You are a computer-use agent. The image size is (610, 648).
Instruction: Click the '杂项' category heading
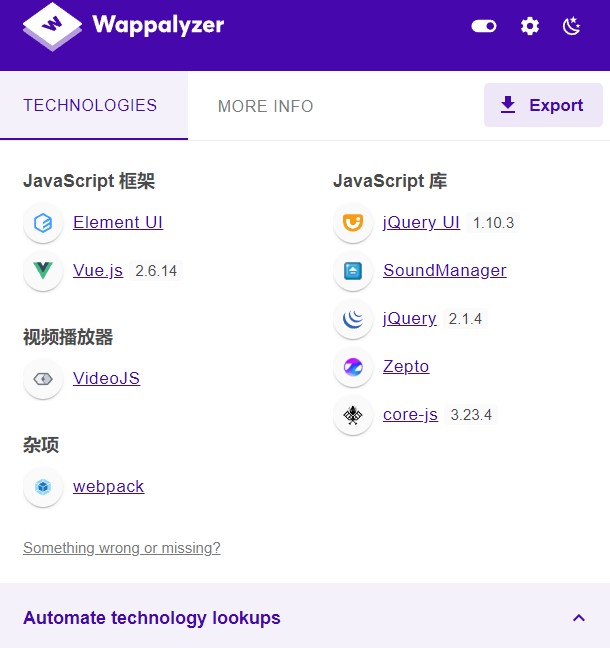tap(41, 445)
